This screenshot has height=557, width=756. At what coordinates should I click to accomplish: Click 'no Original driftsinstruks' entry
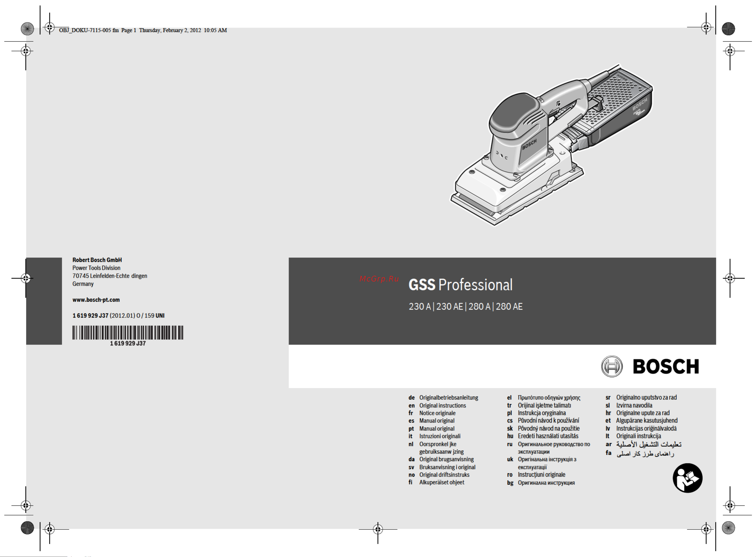(439, 475)
